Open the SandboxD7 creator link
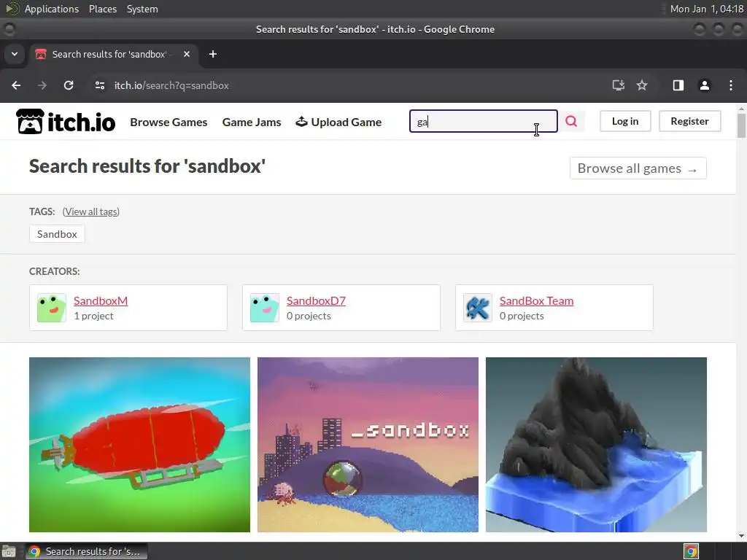Viewport: 747px width, 560px height. (x=316, y=300)
